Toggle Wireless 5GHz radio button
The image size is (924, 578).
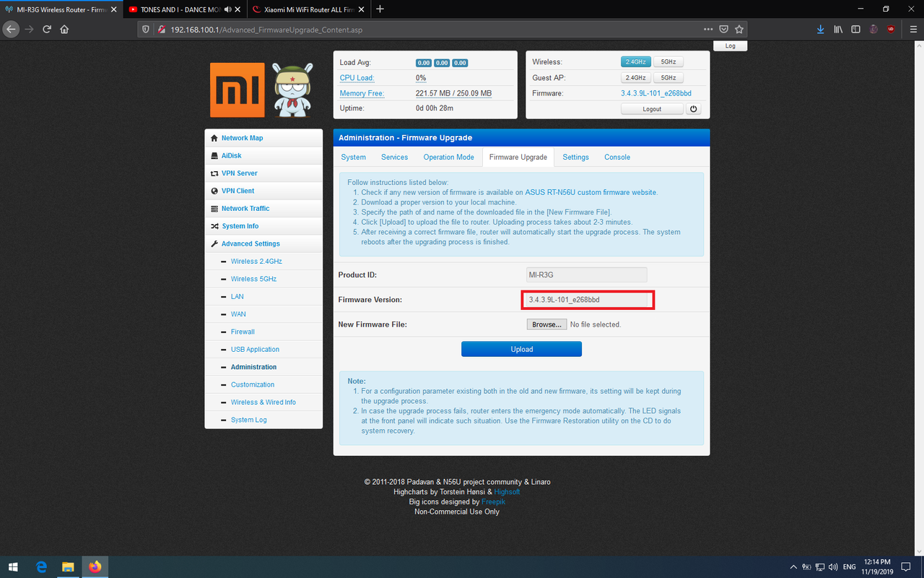pyautogui.click(x=668, y=62)
